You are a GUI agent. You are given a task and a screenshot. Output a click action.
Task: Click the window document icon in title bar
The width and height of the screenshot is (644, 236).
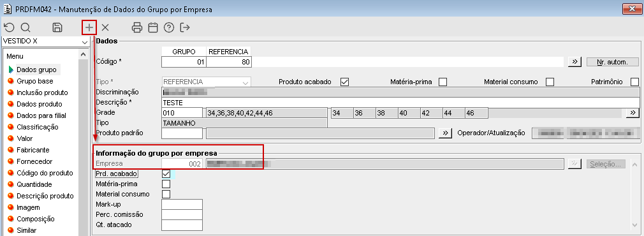8,9
